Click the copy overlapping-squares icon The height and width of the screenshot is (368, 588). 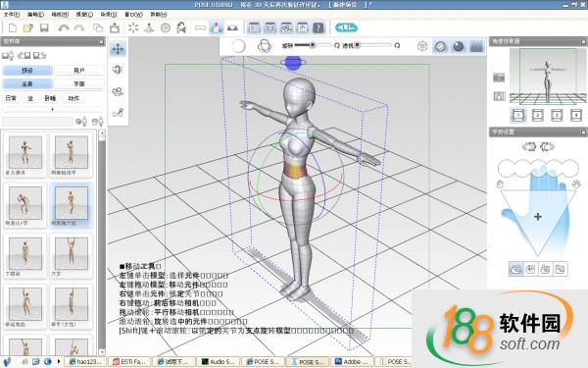click(98, 27)
